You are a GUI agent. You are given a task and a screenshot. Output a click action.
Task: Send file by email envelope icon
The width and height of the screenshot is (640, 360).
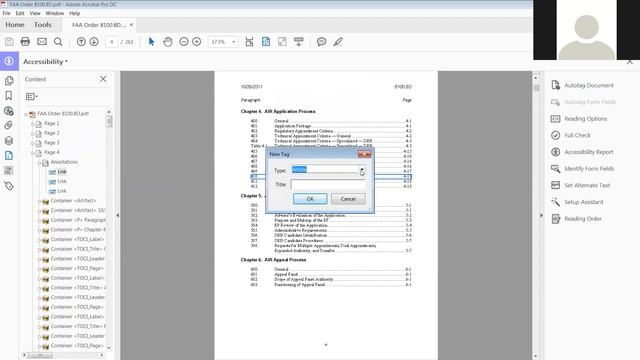coord(42,42)
